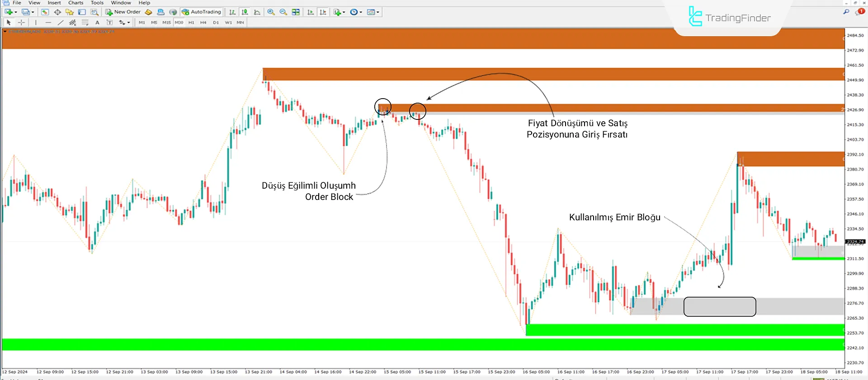Click the price scale label 2484.50
The width and height of the screenshot is (868, 380).
855,35
